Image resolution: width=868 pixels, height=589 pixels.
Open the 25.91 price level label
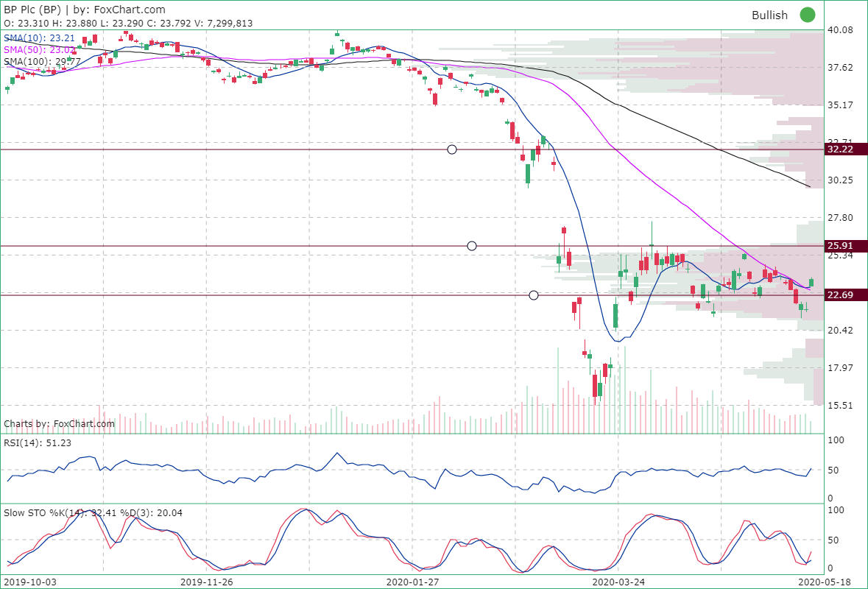click(840, 245)
